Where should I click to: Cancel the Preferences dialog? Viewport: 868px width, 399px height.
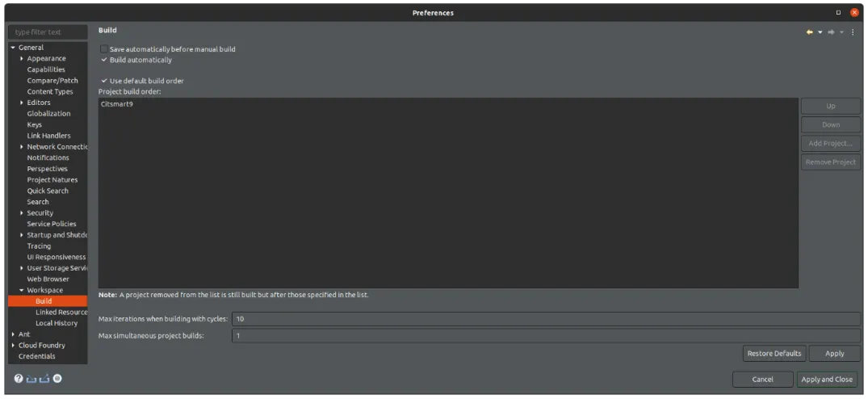tap(762, 379)
